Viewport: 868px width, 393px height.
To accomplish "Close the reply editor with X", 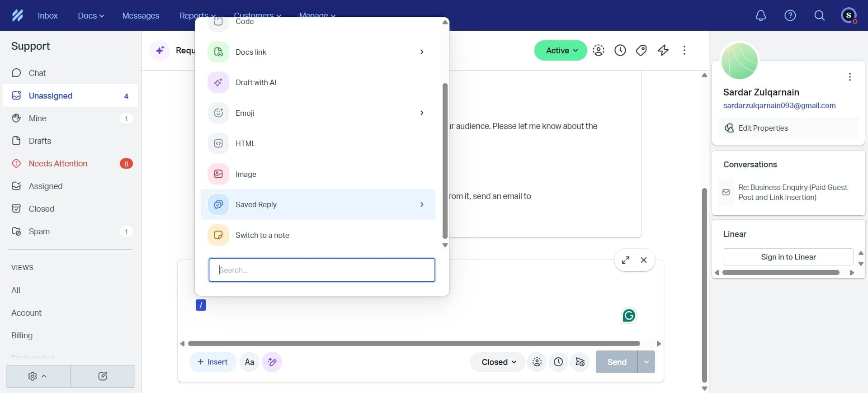I will [x=644, y=260].
